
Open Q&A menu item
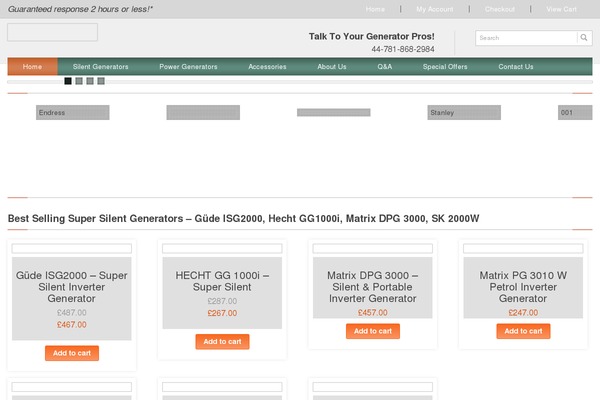point(385,67)
